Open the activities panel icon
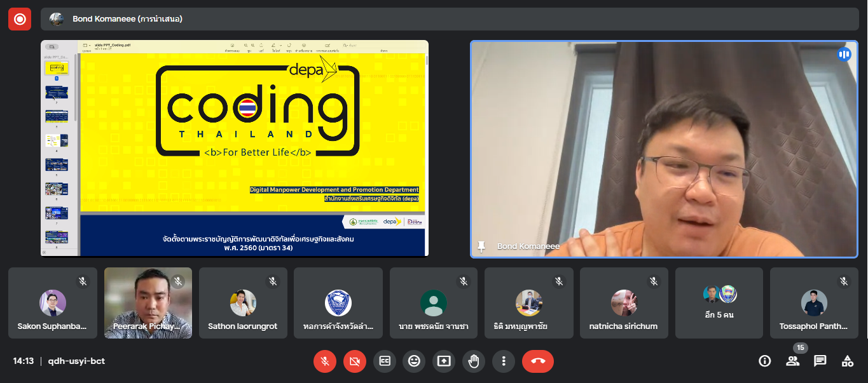This screenshot has height=383, width=868. tap(848, 361)
